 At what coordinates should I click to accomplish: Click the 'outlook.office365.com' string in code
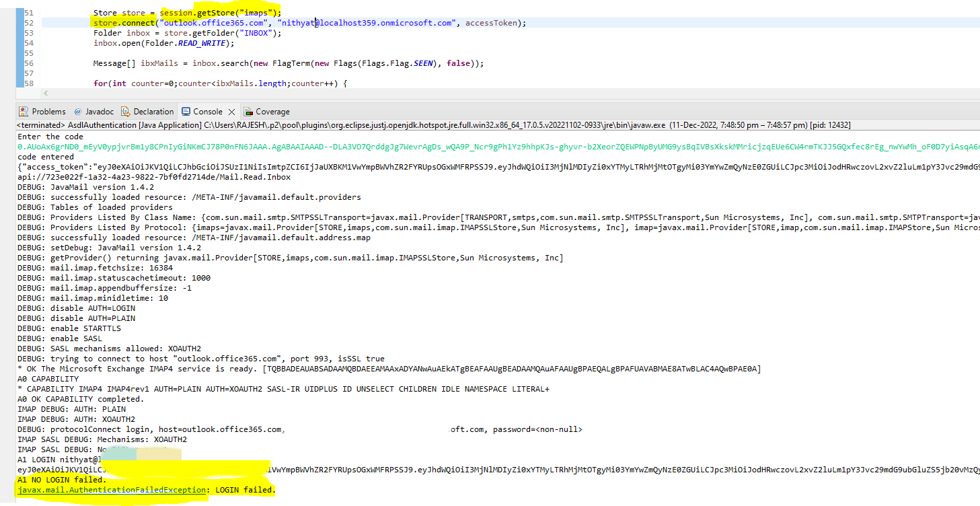pos(215,23)
